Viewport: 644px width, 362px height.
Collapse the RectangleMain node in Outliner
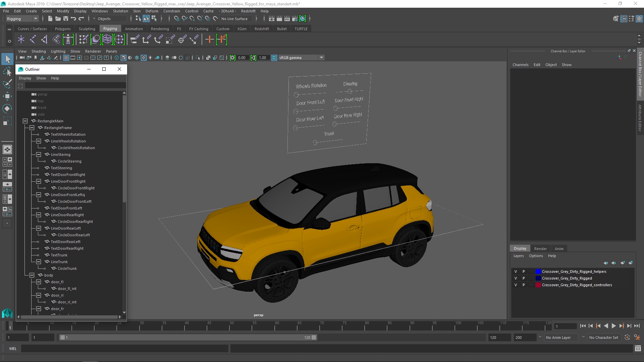pyautogui.click(x=25, y=121)
